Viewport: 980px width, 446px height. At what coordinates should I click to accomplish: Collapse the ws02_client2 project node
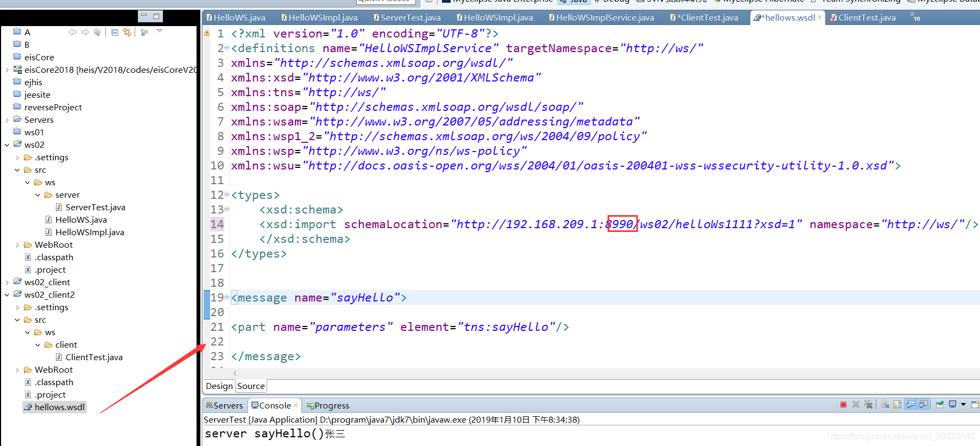point(7,295)
